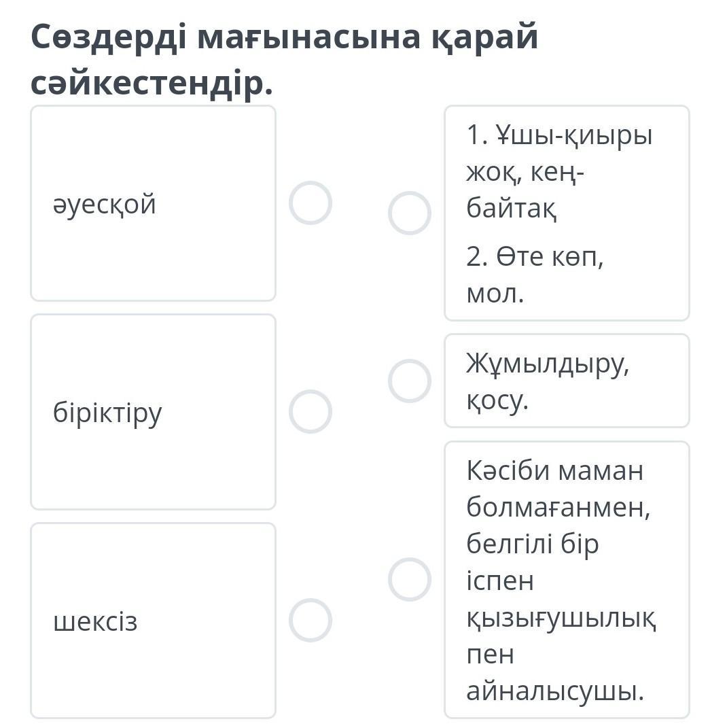Click circle beside the 'Жұмылдыру, қосу' definition

409,381
